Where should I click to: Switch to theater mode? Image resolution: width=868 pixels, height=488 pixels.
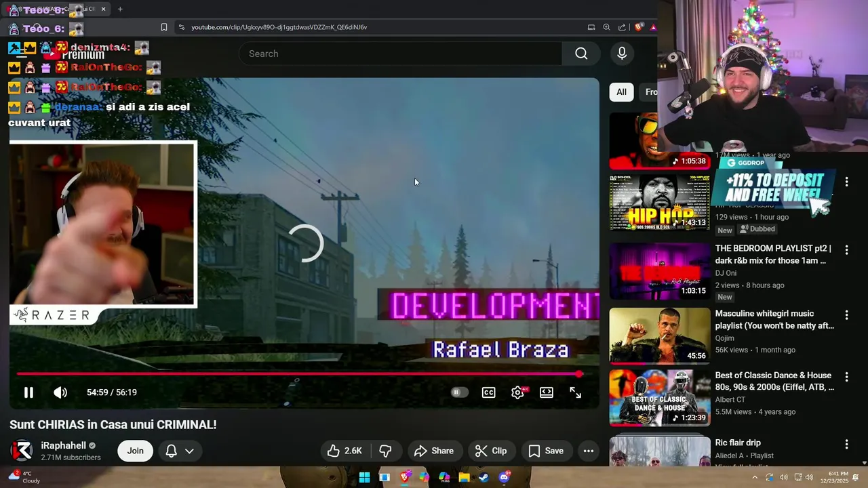click(x=547, y=392)
